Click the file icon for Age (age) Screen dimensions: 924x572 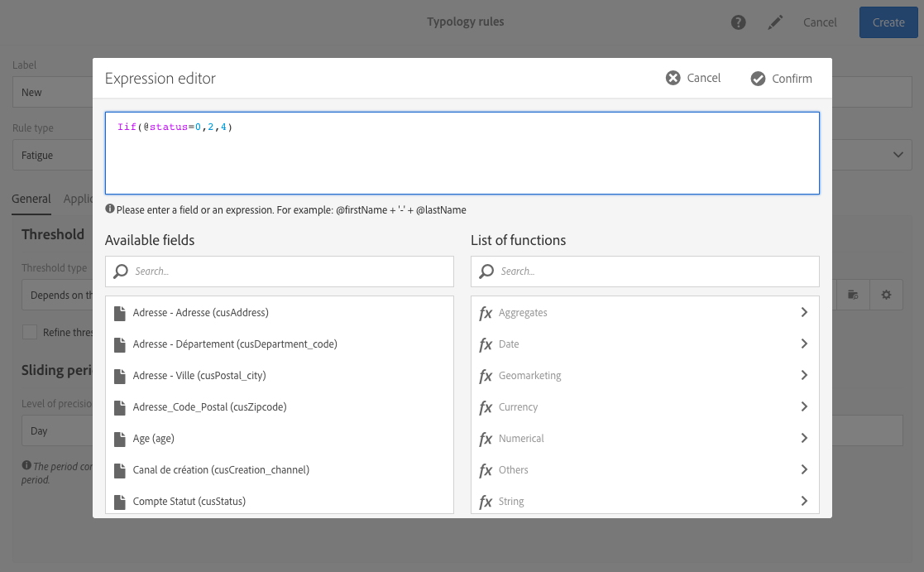(119, 439)
